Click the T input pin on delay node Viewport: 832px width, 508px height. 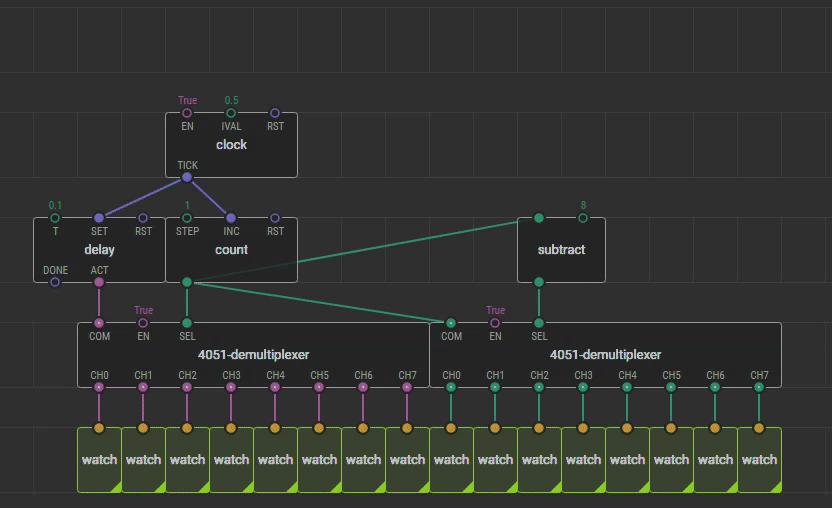coord(55,218)
